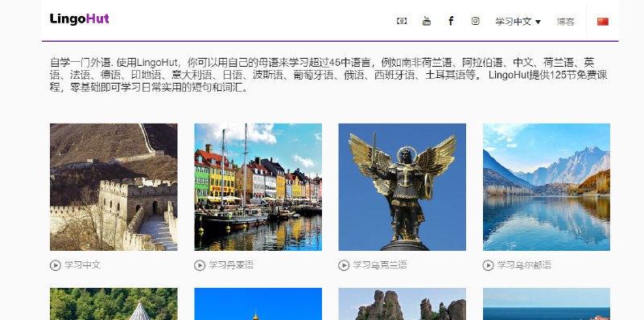Open the YouTube channel icon
644x320 pixels.
[427, 21]
